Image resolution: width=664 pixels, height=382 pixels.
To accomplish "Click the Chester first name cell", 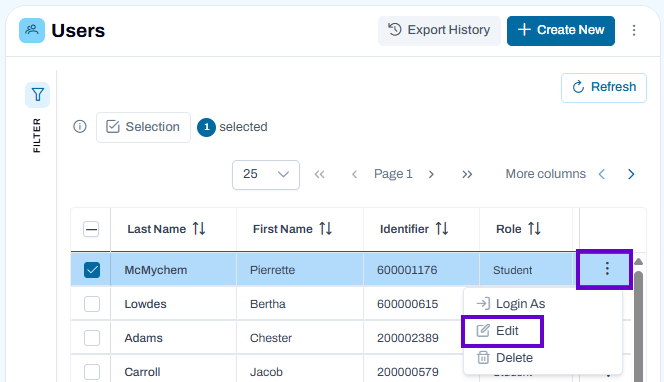I will pos(300,338).
